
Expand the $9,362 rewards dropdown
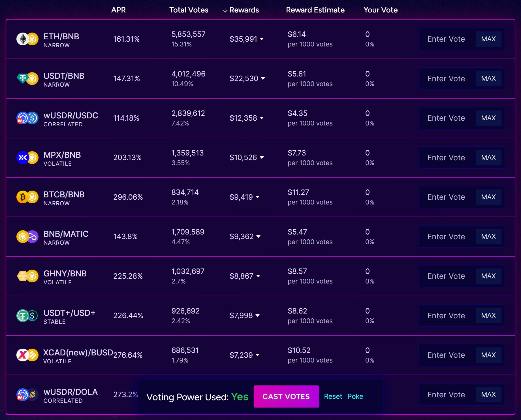[258, 236]
